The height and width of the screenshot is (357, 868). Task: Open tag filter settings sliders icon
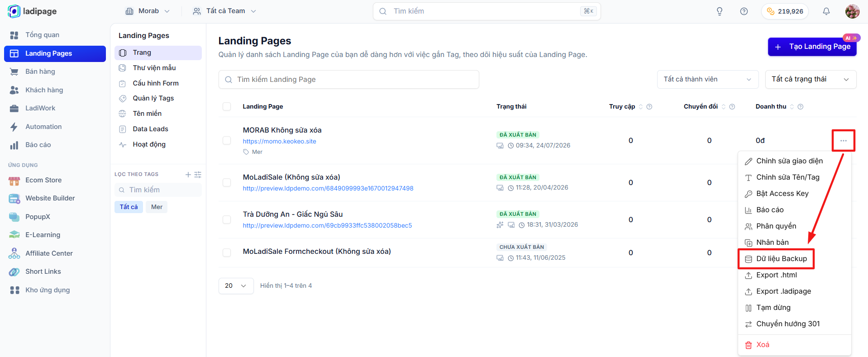(198, 174)
